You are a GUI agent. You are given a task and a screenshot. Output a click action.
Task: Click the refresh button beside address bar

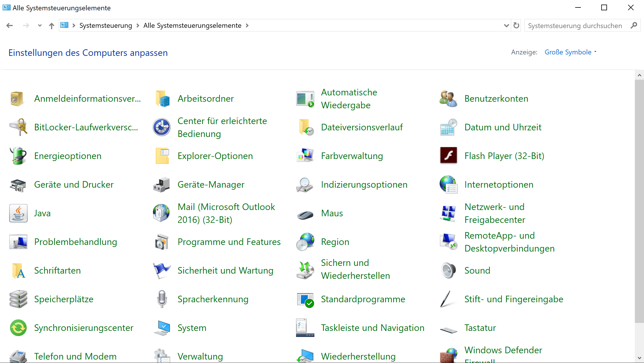coord(516,25)
